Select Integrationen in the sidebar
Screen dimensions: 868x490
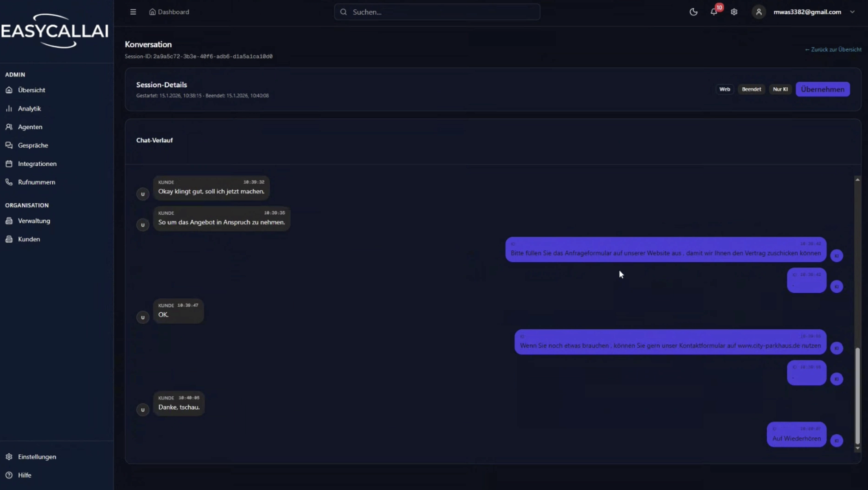coord(37,164)
